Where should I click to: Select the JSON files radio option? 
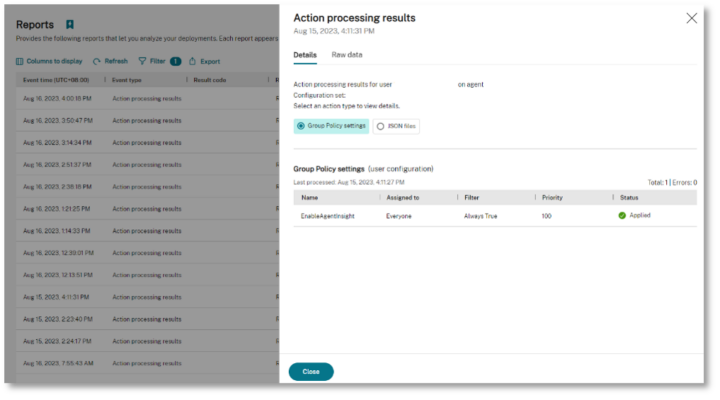pyautogui.click(x=380, y=126)
